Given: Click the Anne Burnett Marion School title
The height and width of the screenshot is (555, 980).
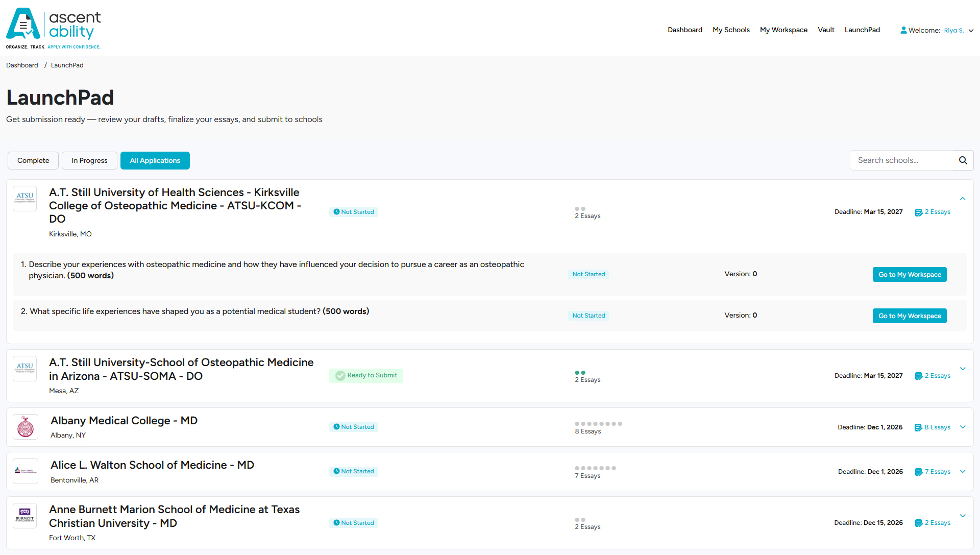Looking at the screenshot, I should tap(174, 516).
